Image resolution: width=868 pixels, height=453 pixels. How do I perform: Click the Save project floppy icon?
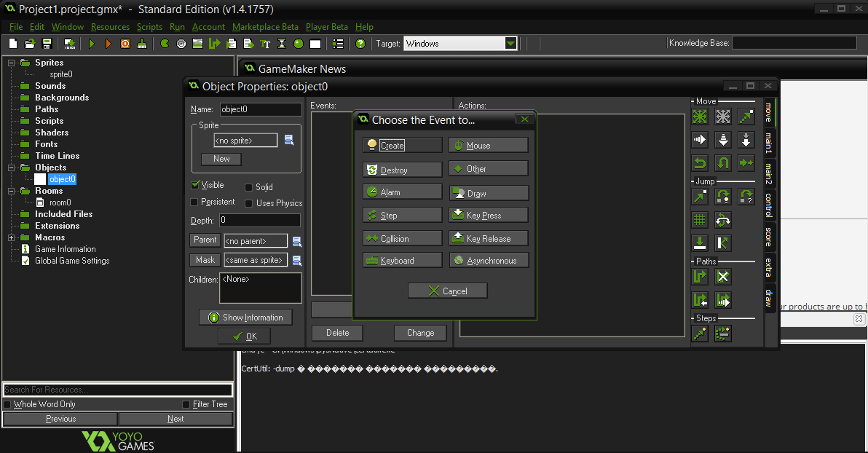(47, 44)
